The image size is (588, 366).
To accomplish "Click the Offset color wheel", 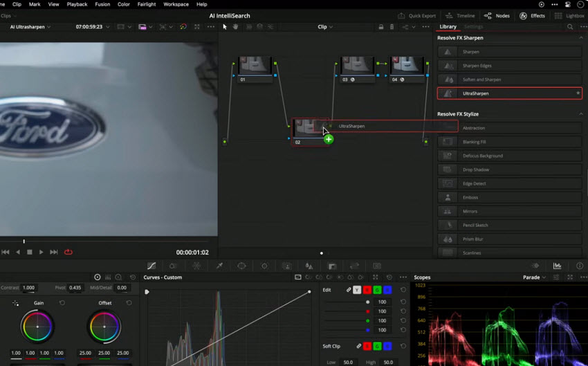I will click(104, 327).
